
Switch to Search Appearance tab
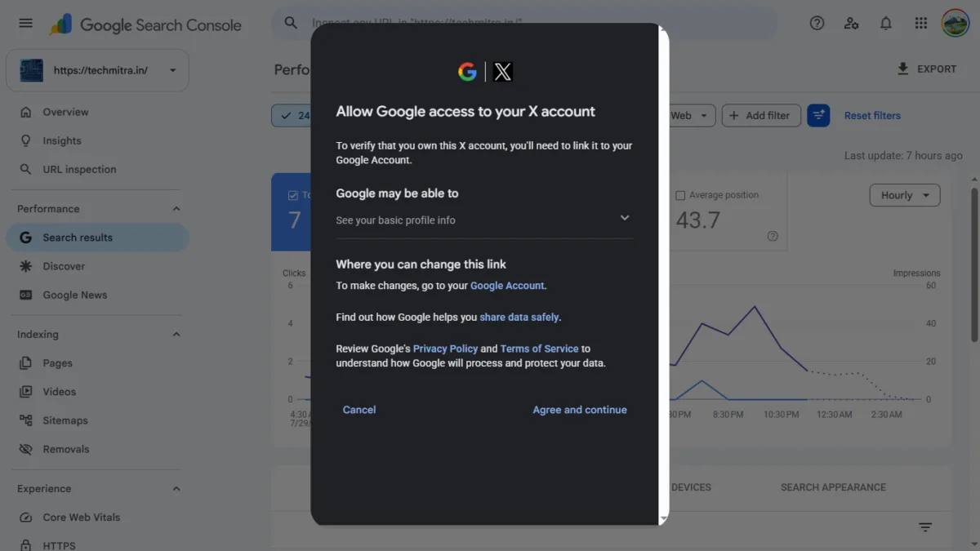coord(833,487)
